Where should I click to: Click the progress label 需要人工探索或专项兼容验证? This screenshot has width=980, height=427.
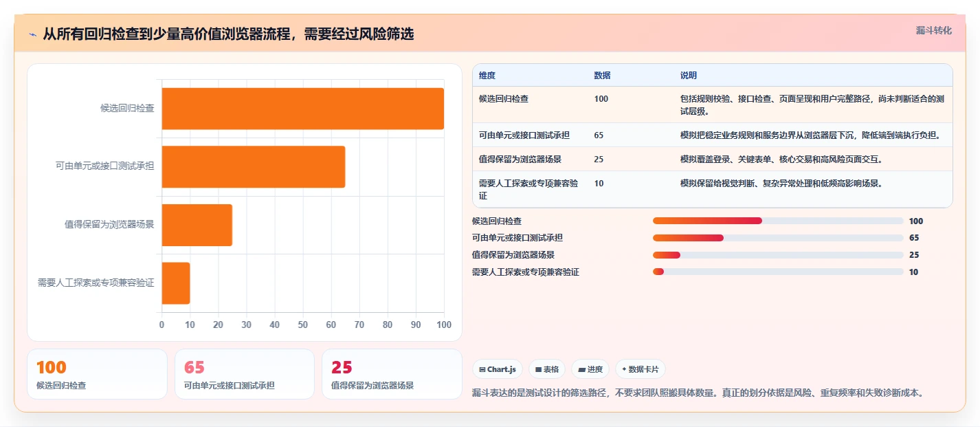[526, 272]
